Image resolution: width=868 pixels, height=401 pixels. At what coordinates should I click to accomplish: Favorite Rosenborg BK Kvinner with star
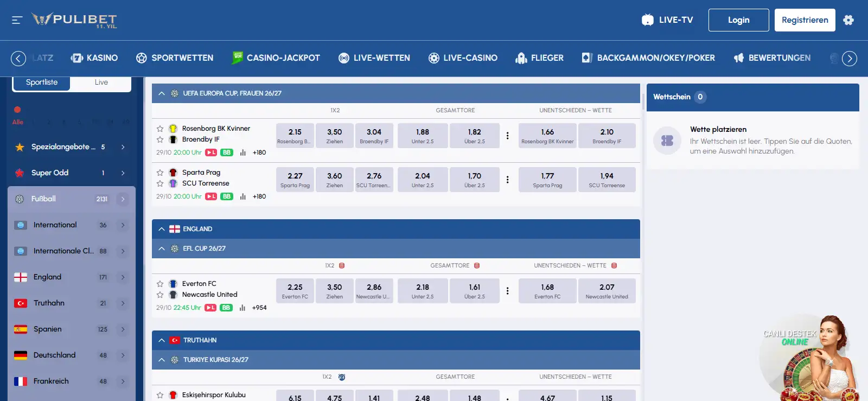click(x=160, y=129)
